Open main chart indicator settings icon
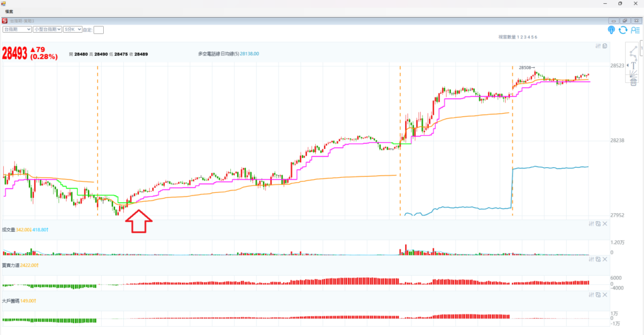644x335 pixels. [598, 46]
